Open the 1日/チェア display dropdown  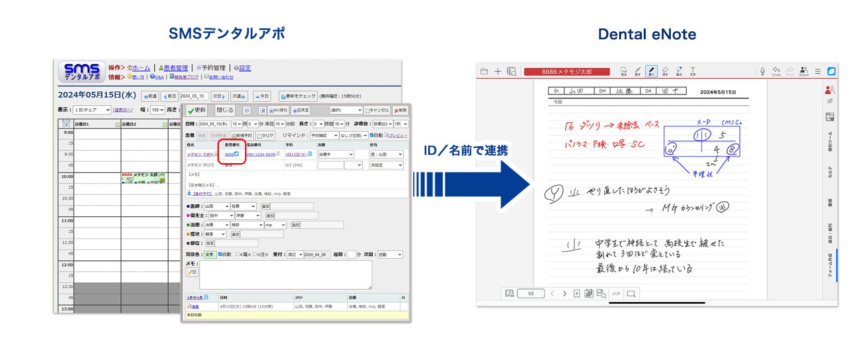pyautogui.click(x=92, y=110)
